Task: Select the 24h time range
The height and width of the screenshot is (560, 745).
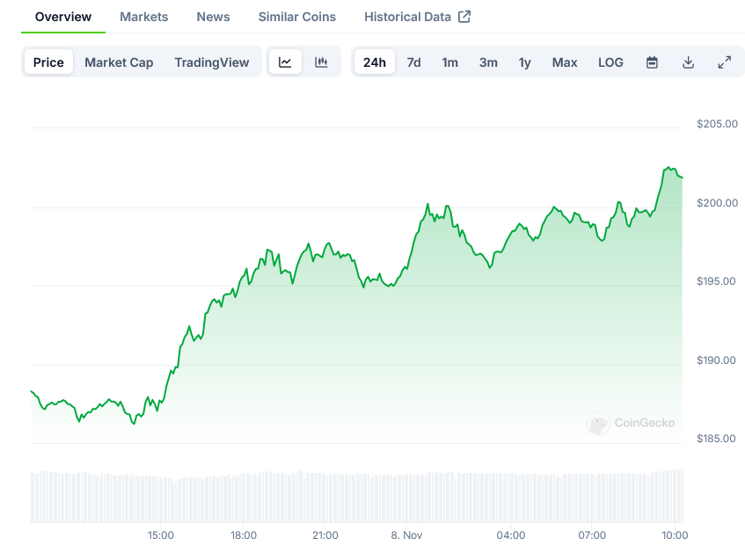Action: point(374,62)
